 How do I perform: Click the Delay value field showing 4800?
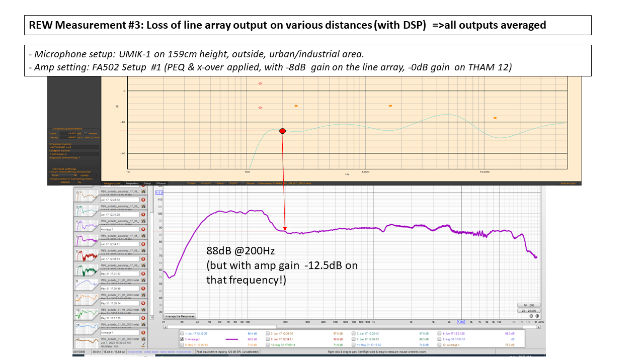pos(68,138)
